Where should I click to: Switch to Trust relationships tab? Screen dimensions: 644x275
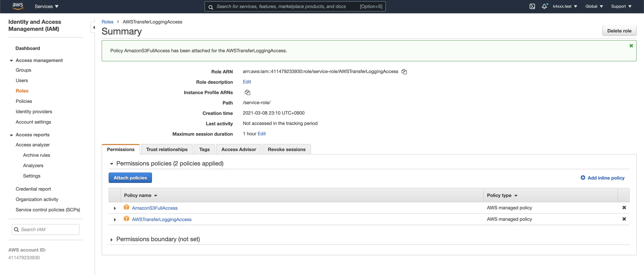(x=167, y=149)
